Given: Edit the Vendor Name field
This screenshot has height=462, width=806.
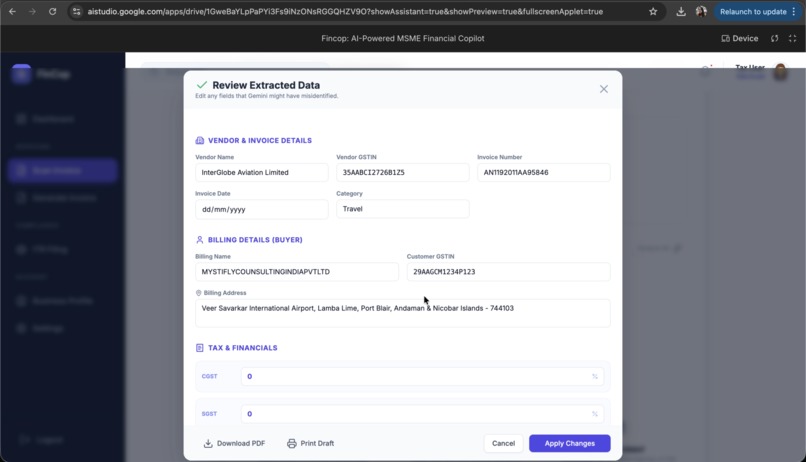Looking at the screenshot, I should pos(262,172).
